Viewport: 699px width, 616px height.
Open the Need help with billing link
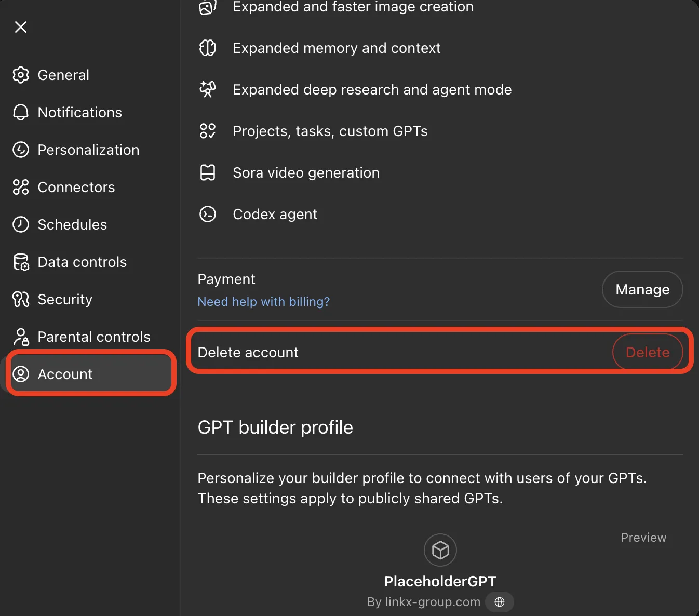coord(263,301)
